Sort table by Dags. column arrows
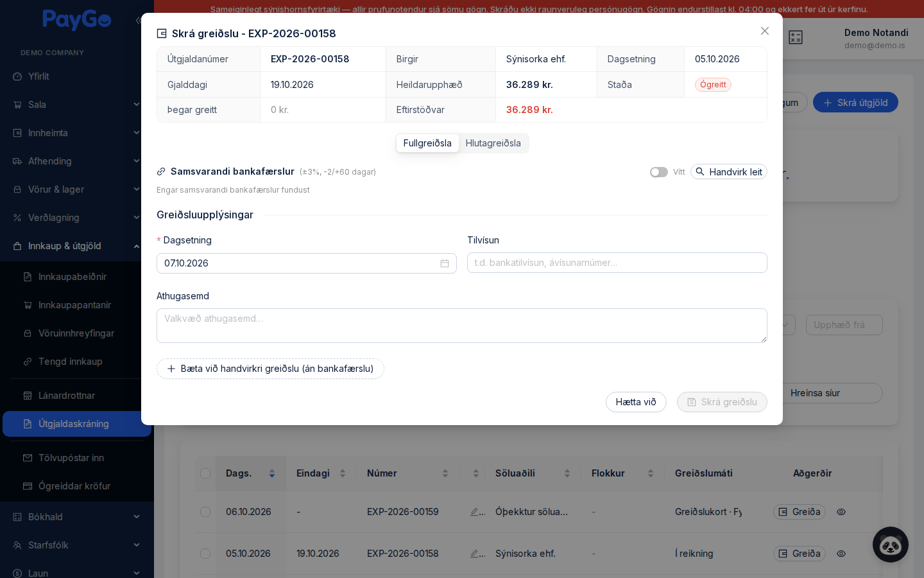924x578 pixels. tap(272, 473)
